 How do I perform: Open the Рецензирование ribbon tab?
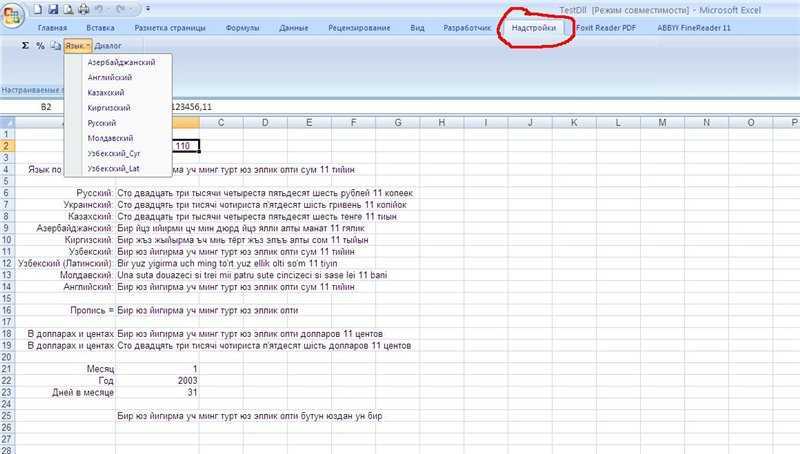click(x=359, y=28)
